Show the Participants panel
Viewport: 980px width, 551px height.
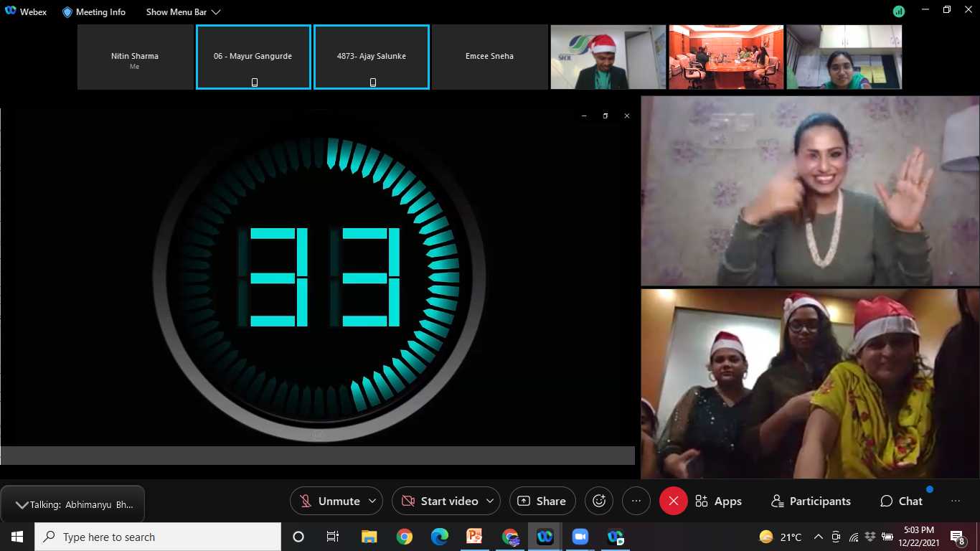coord(811,501)
